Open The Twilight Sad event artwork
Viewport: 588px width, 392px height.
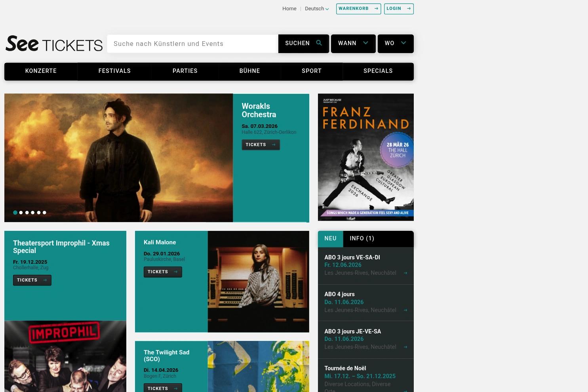pyautogui.click(x=259, y=367)
